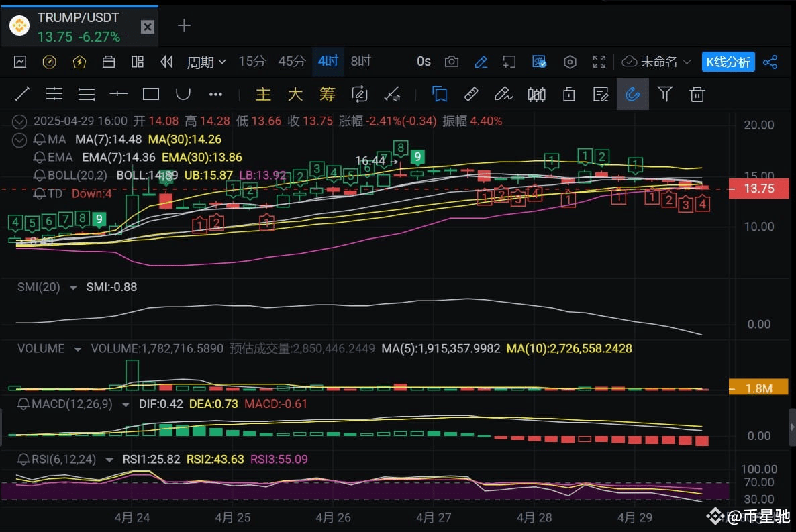Delete drawings with the trash icon

coord(697,94)
